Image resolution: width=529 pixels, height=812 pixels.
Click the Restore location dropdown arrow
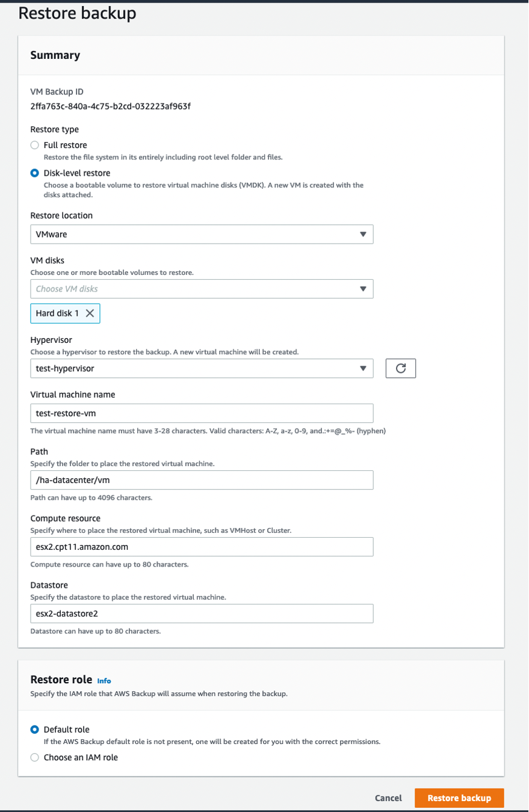[x=363, y=234]
